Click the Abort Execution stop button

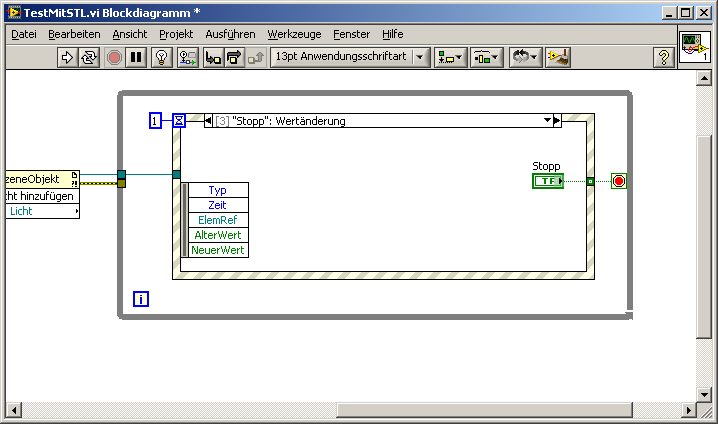[x=114, y=58]
